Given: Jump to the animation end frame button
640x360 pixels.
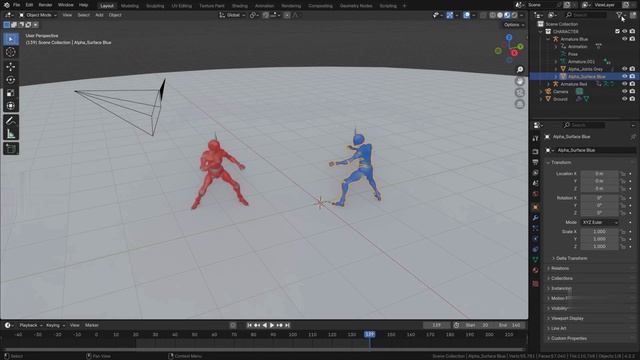Looking at the screenshot, I should pyautogui.click(x=287, y=325).
